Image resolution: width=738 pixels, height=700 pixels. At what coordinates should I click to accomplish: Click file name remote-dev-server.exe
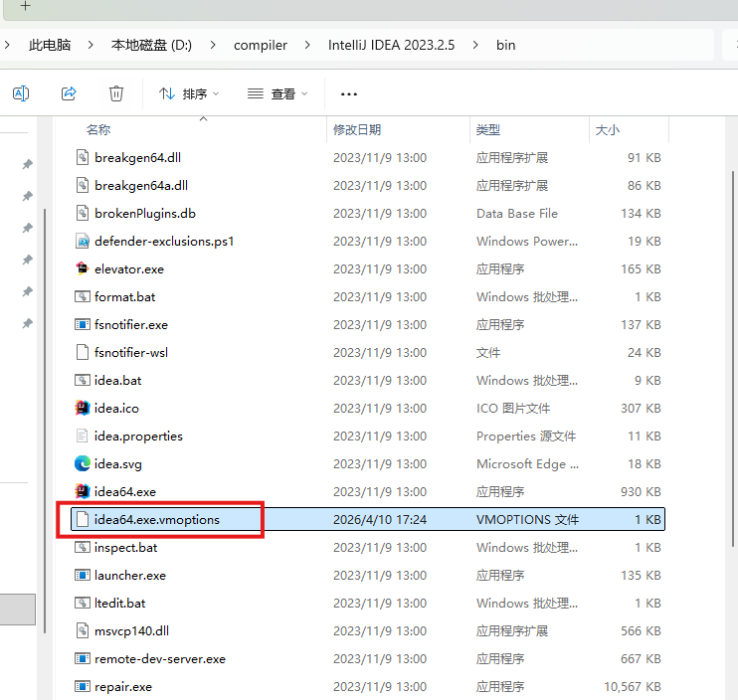point(160,659)
